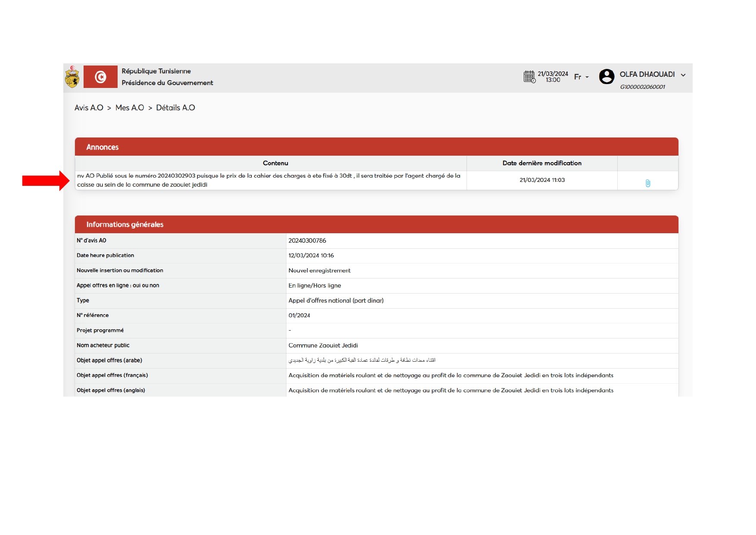This screenshot has width=756, height=535.
Task: Click the Arabic tender object text
Action: click(362, 360)
